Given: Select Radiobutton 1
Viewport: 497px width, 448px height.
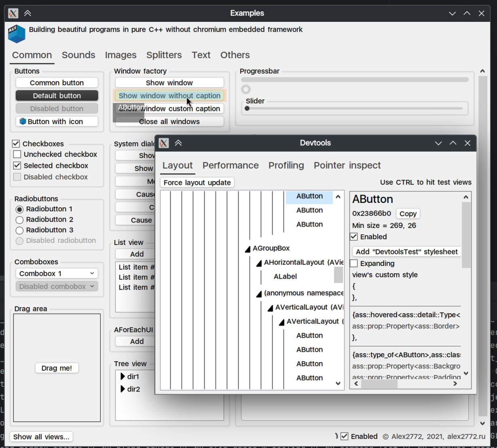Looking at the screenshot, I should [x=19, y=209].
